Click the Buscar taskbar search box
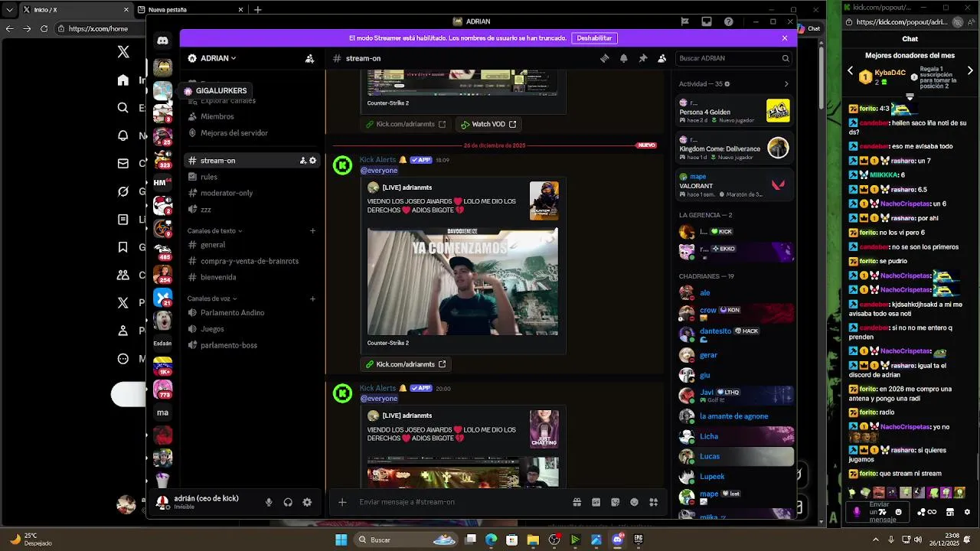The width and height of the screenshot is (980, 551). (x=407, y=540)
